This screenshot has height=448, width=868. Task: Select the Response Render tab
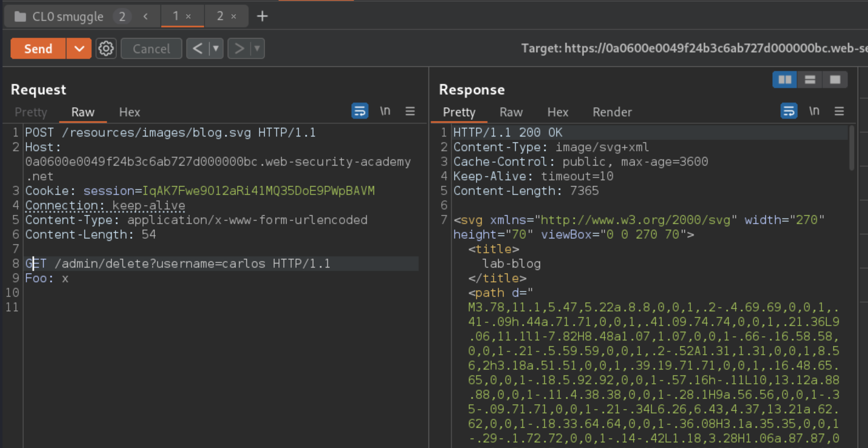click(x=612, y=112)
